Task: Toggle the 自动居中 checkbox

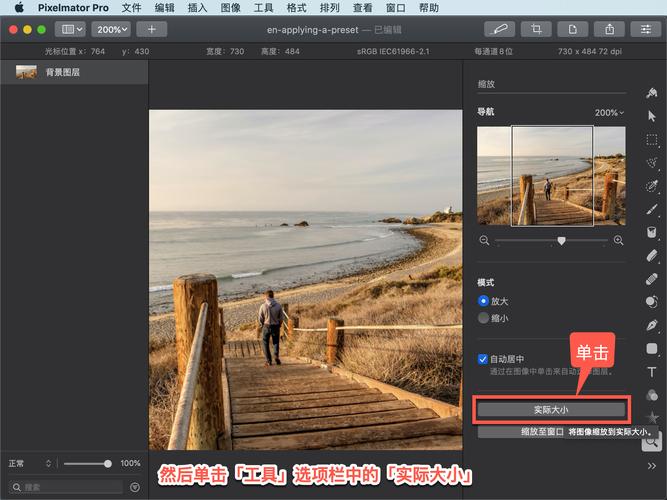Action: click(x=482, y=359)
